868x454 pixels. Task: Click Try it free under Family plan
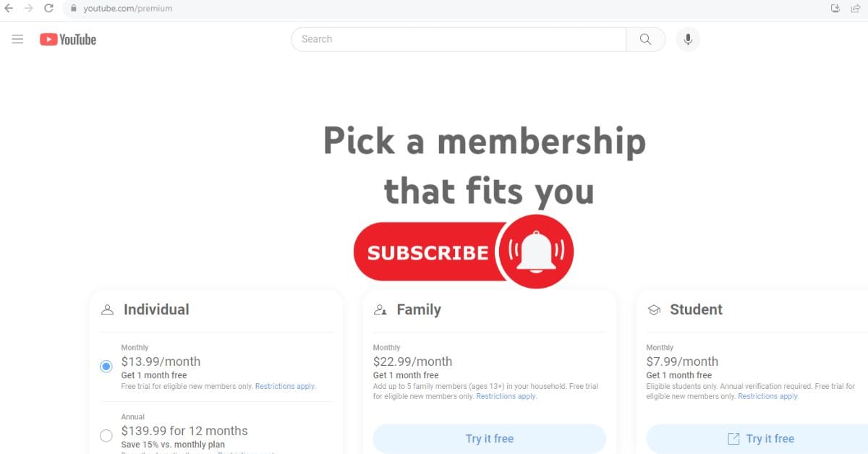(x=490, y=439)
